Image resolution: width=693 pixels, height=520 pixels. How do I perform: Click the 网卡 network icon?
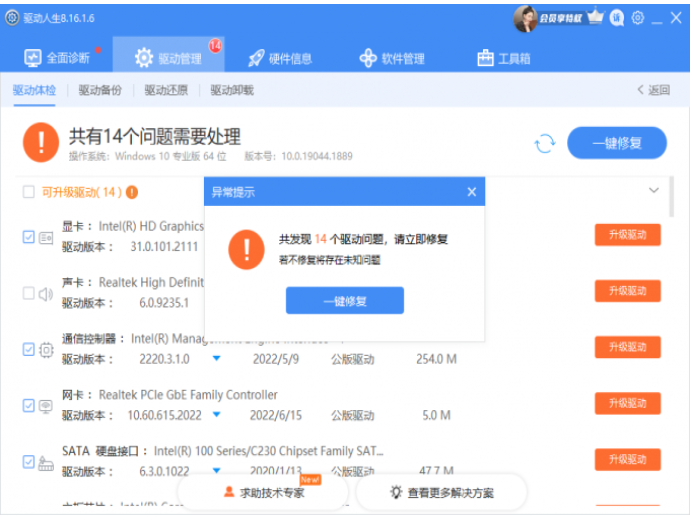tap(46, 406)
